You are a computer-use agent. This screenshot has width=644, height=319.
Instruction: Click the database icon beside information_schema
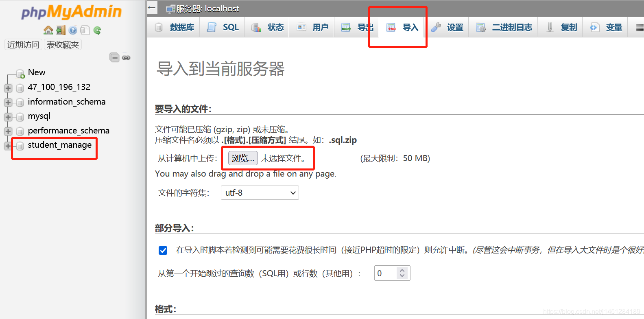click(x=20, y=103)
